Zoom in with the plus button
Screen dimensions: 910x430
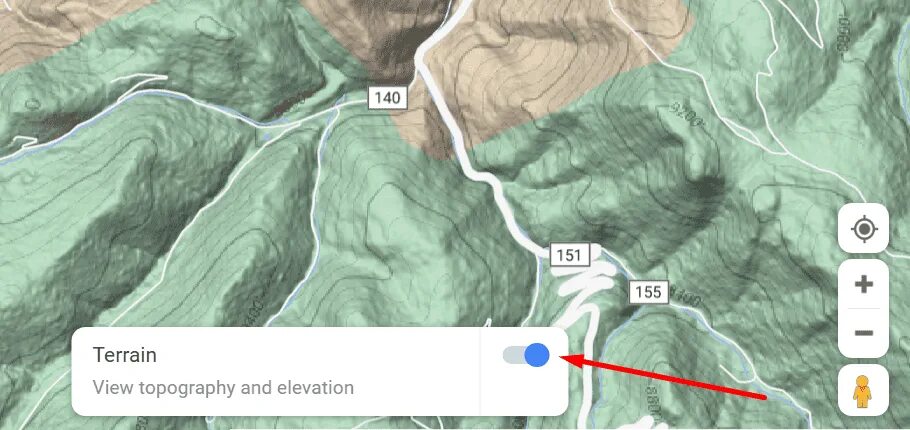coord(864,284)
